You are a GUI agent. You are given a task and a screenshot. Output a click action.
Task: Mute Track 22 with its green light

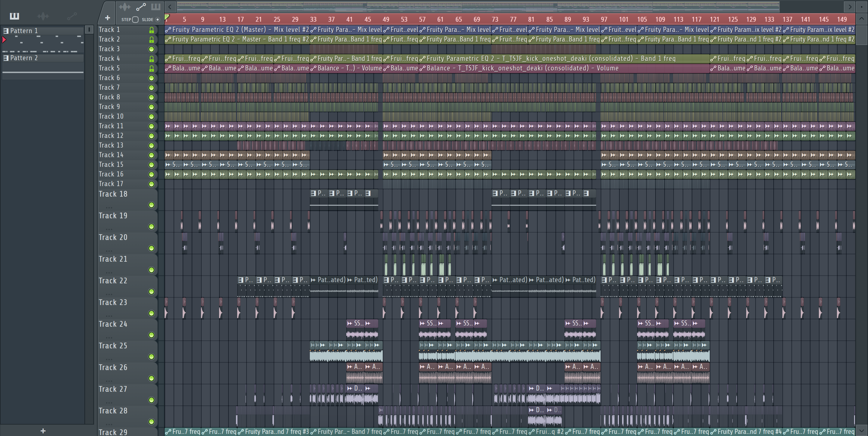[152, 291]
